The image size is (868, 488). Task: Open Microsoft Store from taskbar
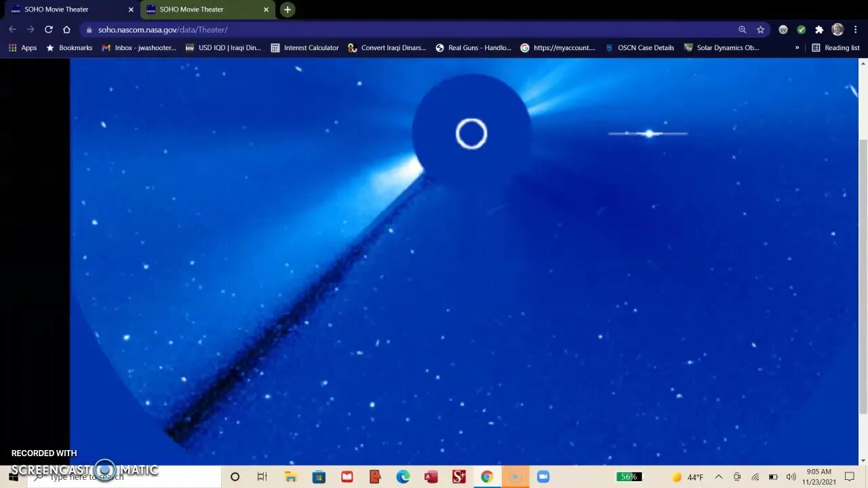(319, 477)
